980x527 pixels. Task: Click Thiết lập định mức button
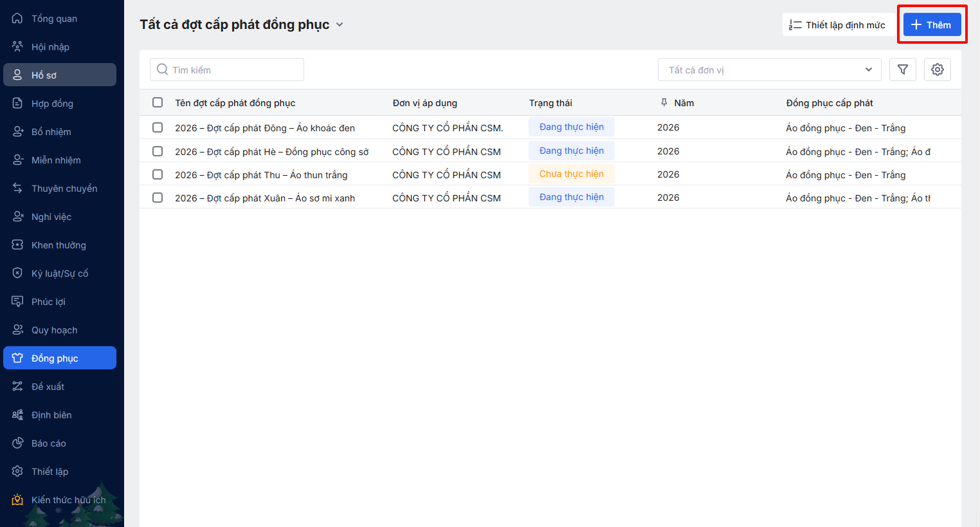[837, 24]
